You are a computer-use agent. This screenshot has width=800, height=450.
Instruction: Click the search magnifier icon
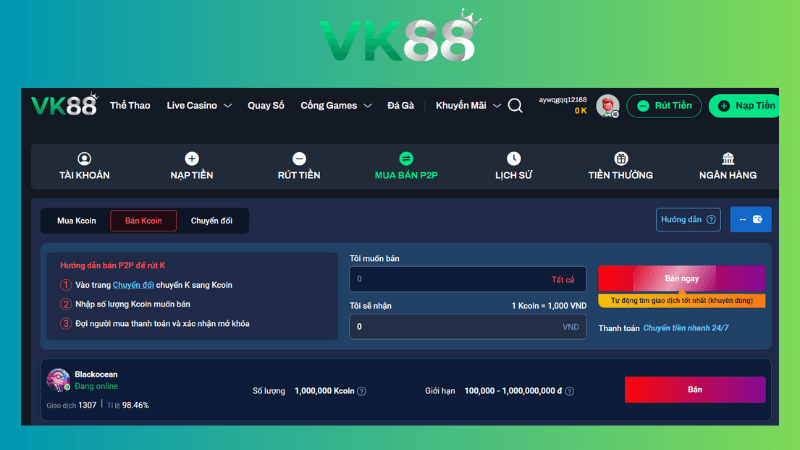pyautogui.click(x=515, y=106)
